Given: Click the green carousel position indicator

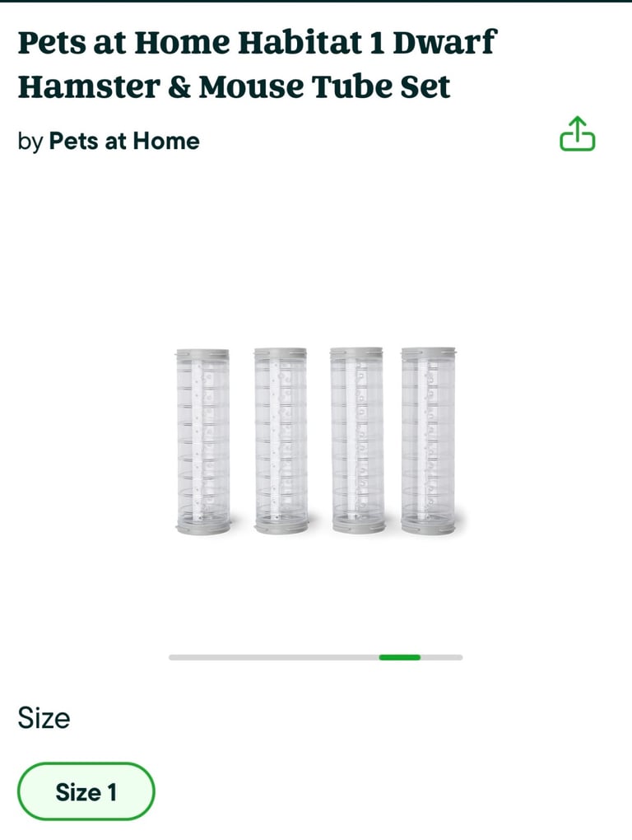Looking at the screenshot, I should click(400, 657).
